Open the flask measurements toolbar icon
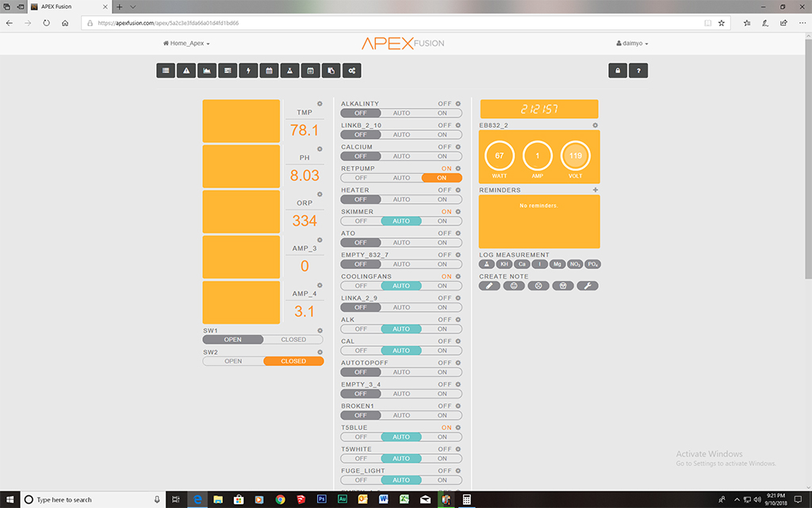Image resolution: width=812 pixels, height=508 pixels. click(x=290, y=71)
